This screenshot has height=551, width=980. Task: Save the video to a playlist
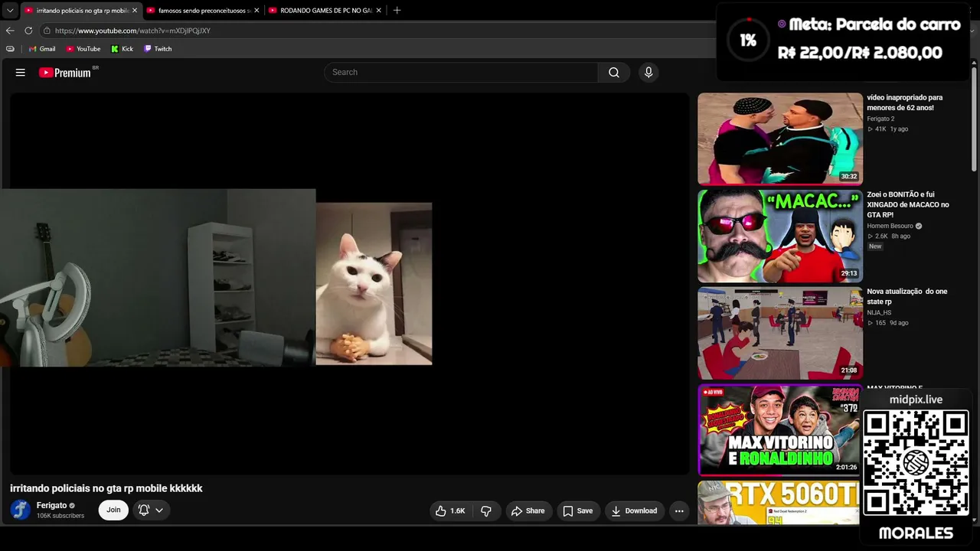tap(578, 510)
